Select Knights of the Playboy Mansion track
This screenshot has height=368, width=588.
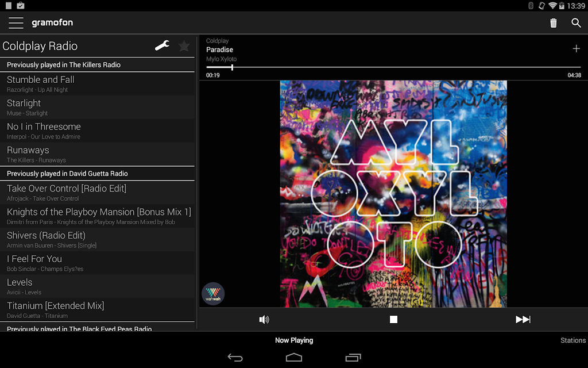98,216
